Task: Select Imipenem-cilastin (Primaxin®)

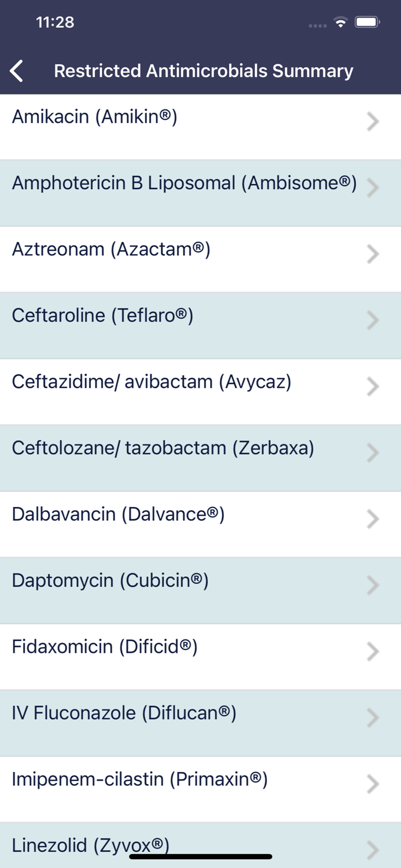Action: pos(139,779)
